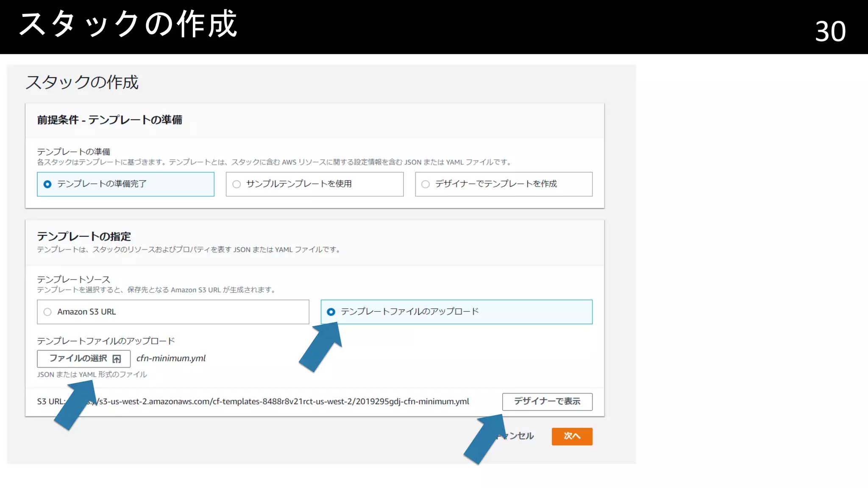Click the 'テンプレートの指定' section header
The image size is (868, 488).
[x=84, y=236]
